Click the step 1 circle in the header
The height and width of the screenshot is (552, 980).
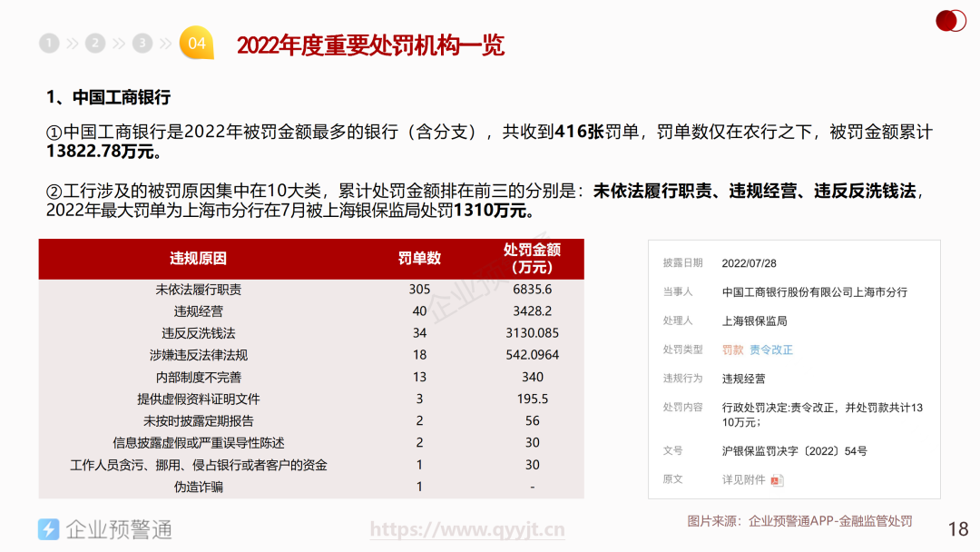(49, 43)
